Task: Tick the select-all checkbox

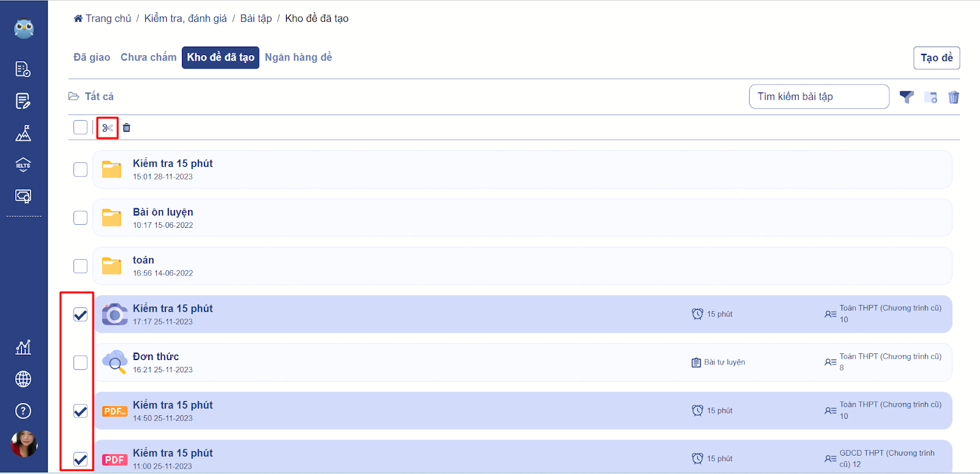Action: point(80,127)
